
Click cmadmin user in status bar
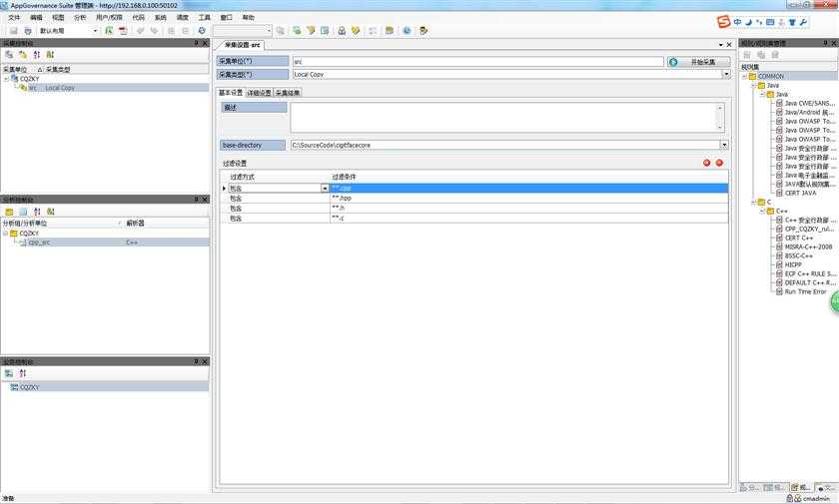[817, 499]
